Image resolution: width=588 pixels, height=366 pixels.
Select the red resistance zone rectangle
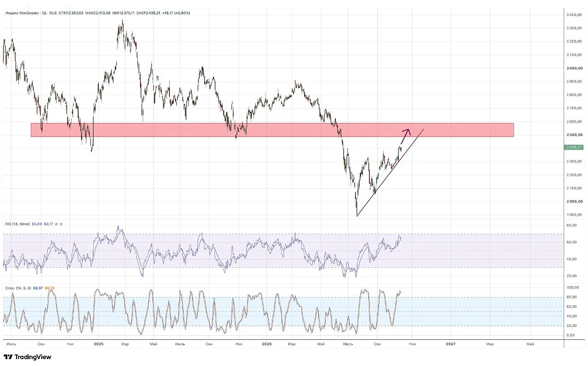pos(272,130)
